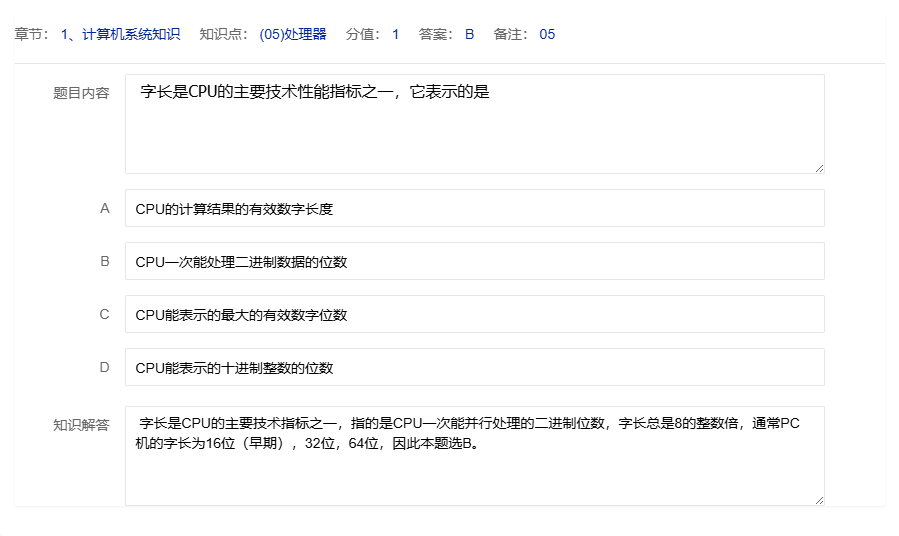Click the letter B option label
Viewport: 899px width, 536px height.
pyautogui.click(x=104, y=261)
